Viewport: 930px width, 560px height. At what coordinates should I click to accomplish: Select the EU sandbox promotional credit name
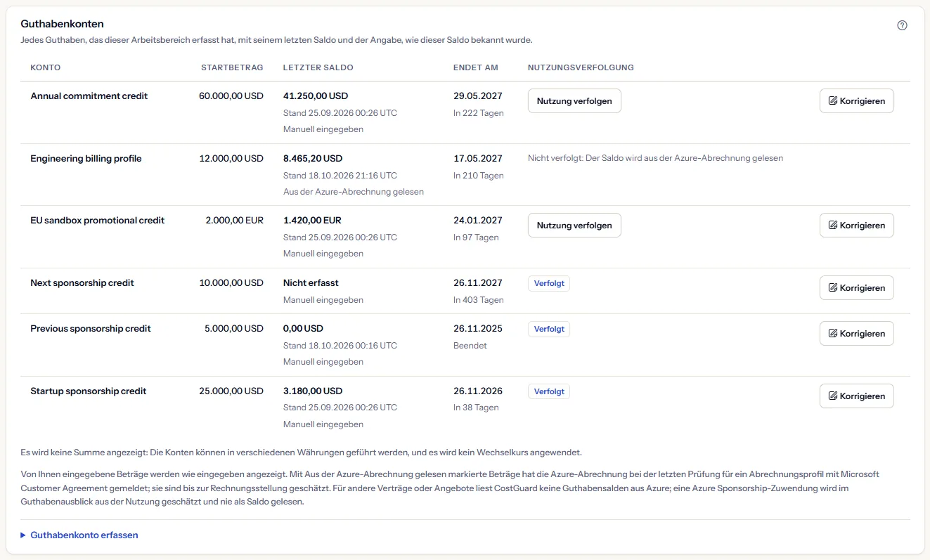click(98, 220)
